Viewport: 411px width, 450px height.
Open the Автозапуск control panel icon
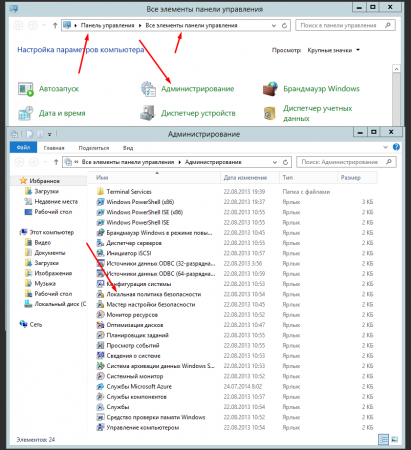tap(26, 89)
